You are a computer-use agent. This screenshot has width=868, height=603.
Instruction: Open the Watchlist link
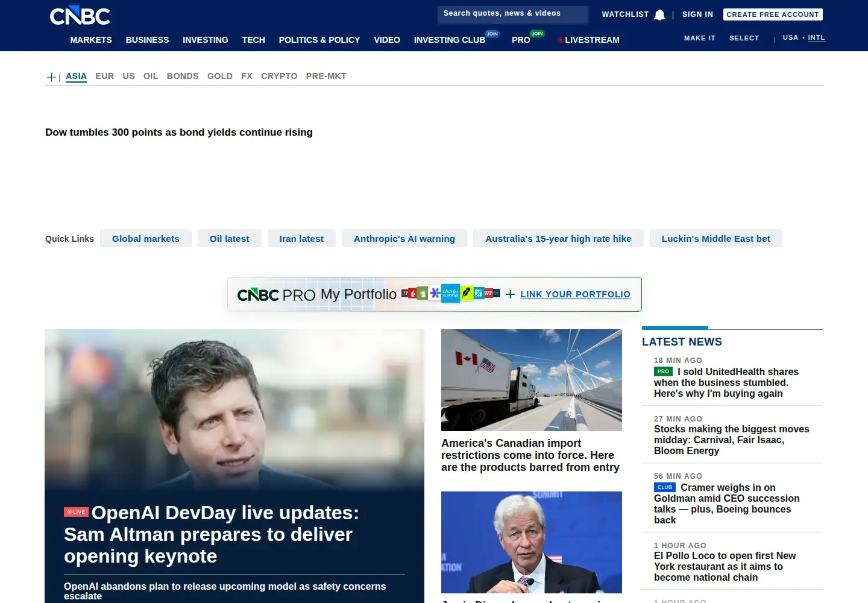click(x=625, y=14)
